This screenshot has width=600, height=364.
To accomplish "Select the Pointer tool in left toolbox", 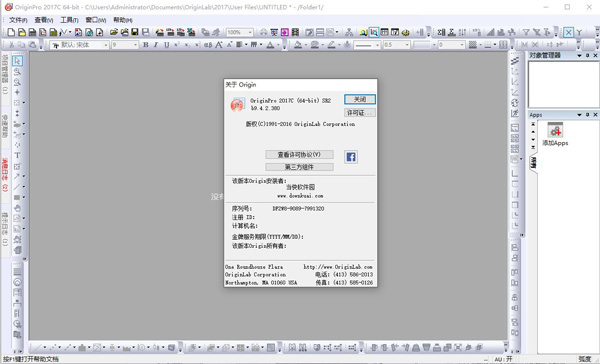I will coord(17,61).
